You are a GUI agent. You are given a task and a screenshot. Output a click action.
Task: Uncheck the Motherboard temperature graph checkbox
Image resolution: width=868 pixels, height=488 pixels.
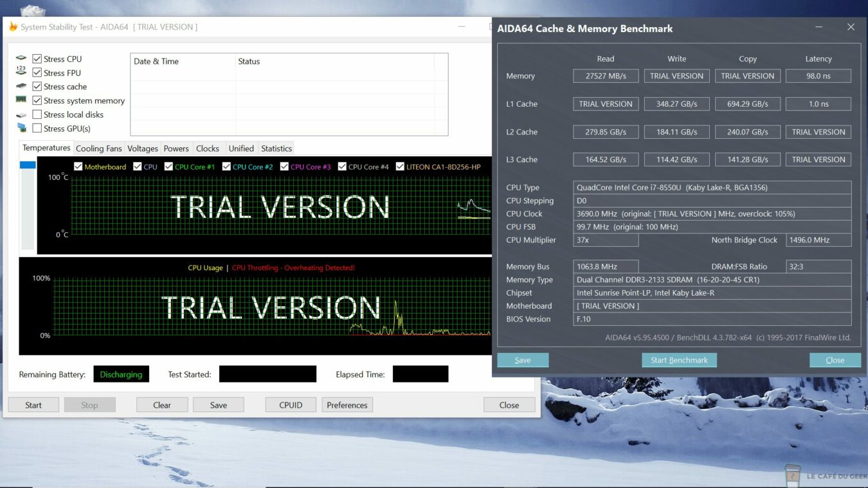[78, 167]
